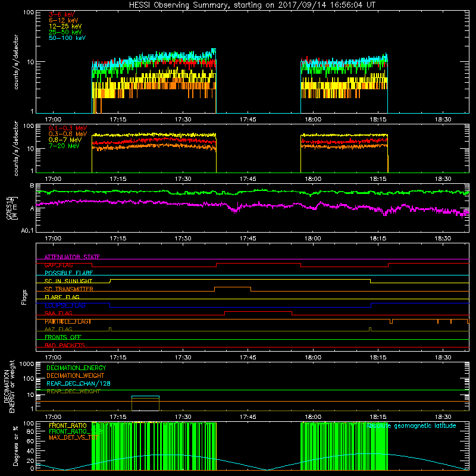Select the 80 tick label on Degrees axis

tap(30, 432)
